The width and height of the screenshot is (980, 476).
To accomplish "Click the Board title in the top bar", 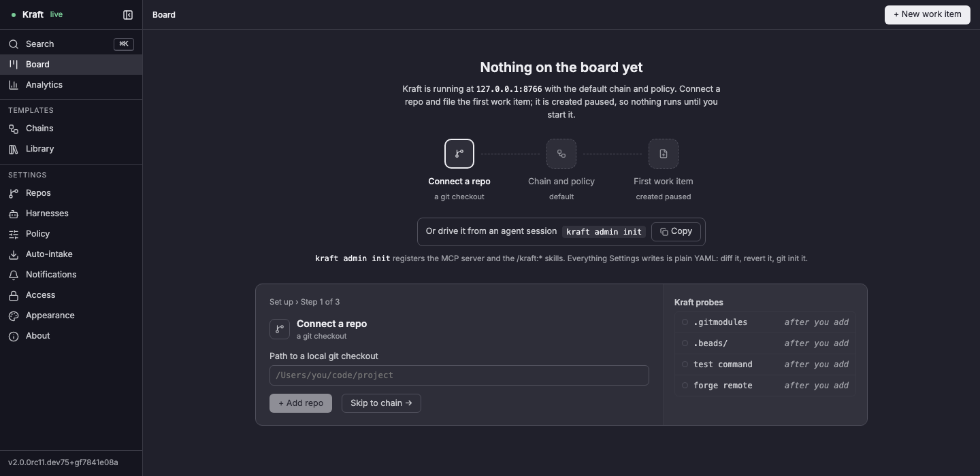I will point(164,15).
